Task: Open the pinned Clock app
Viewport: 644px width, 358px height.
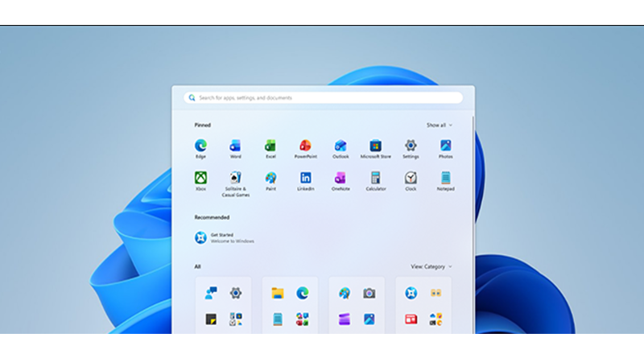Action: point(411,181)
